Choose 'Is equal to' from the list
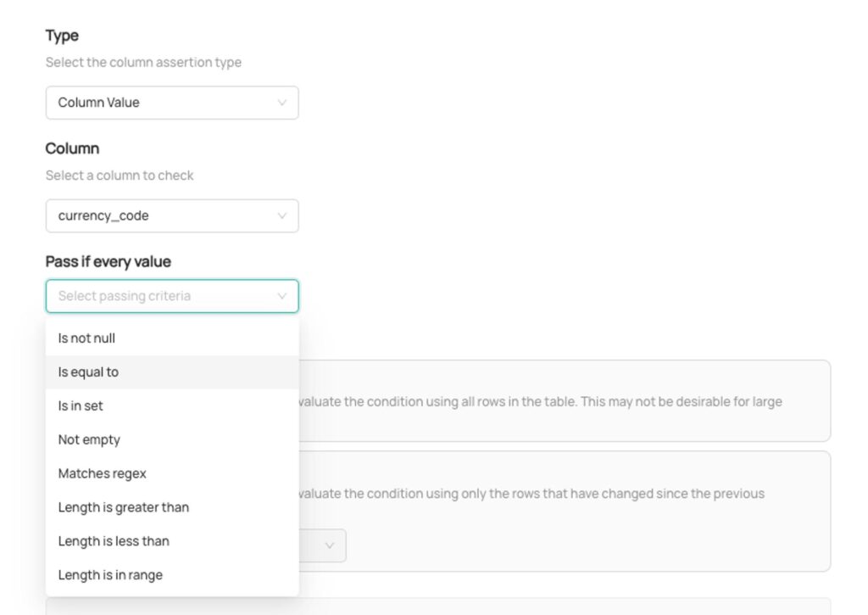 point(88,372)
